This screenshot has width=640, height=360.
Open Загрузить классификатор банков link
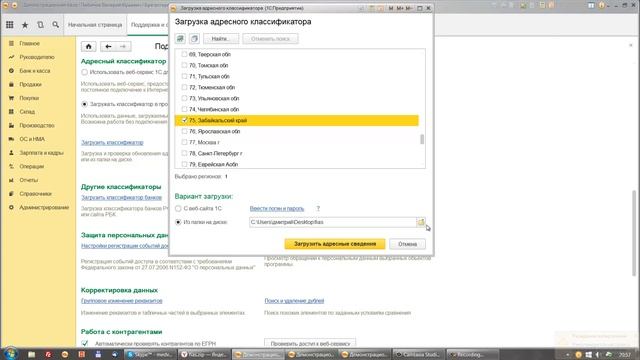point(121,198)
